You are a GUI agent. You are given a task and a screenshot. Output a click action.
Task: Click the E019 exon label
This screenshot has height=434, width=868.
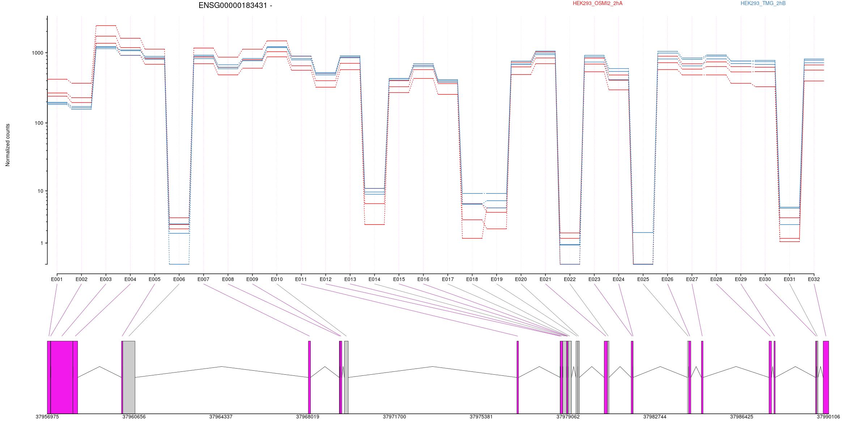click(497, 279)
